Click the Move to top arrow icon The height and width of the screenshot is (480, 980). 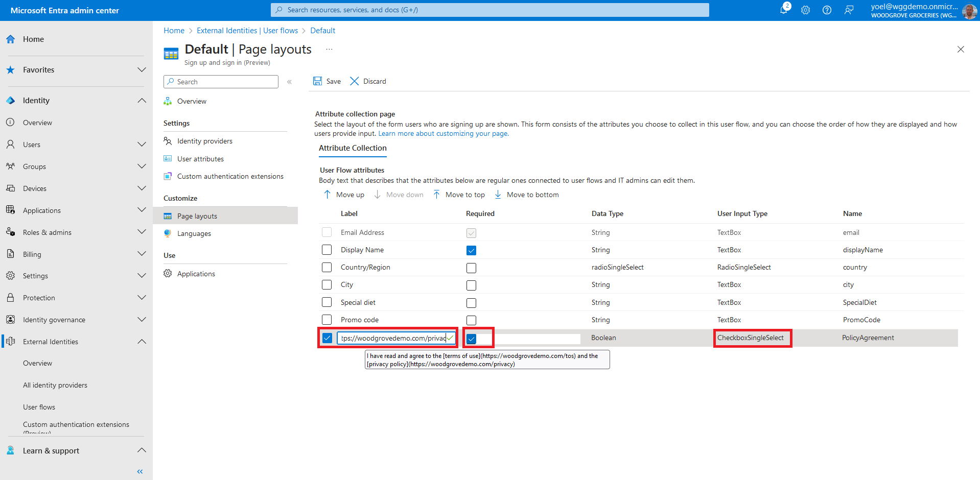click(x=437, y=195)
